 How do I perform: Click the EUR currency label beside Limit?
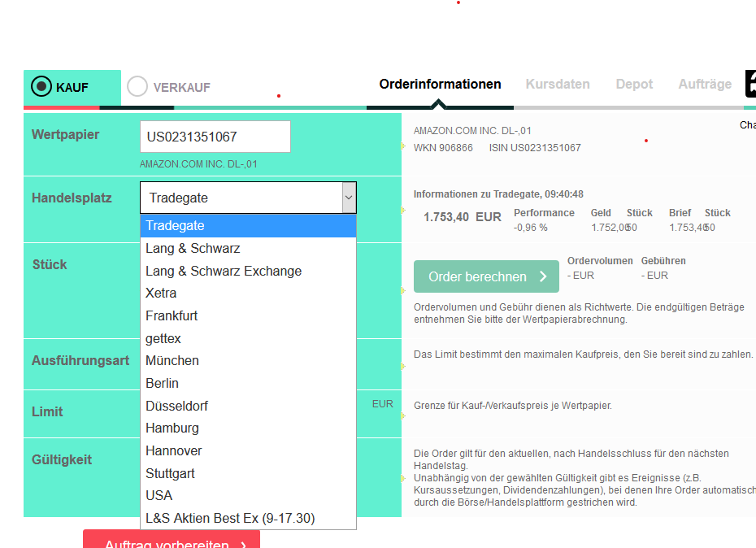coord(382,404)
